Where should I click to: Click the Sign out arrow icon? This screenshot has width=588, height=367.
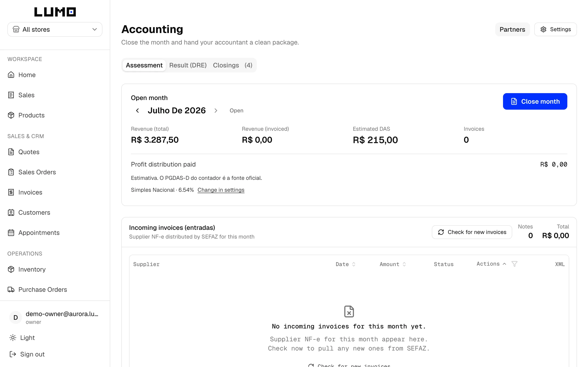pos(13,354)
